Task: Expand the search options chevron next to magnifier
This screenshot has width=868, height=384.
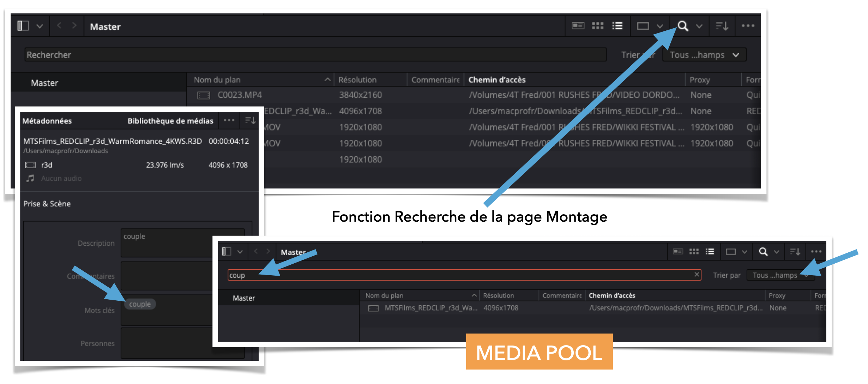Action: pos(699,26)
